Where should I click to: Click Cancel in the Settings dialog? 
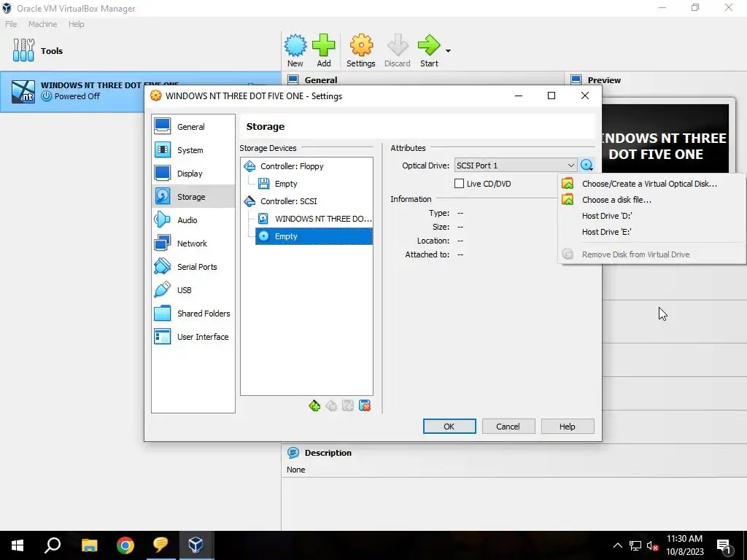(x=508, y=426)
